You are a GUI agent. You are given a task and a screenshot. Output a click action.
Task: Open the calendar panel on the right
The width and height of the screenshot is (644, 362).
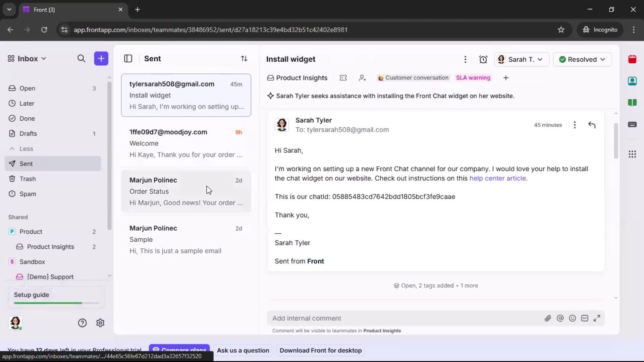point(633,59)
